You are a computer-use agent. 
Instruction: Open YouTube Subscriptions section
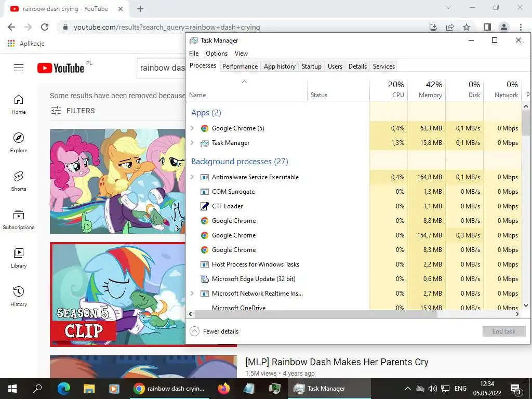(19, 220)
